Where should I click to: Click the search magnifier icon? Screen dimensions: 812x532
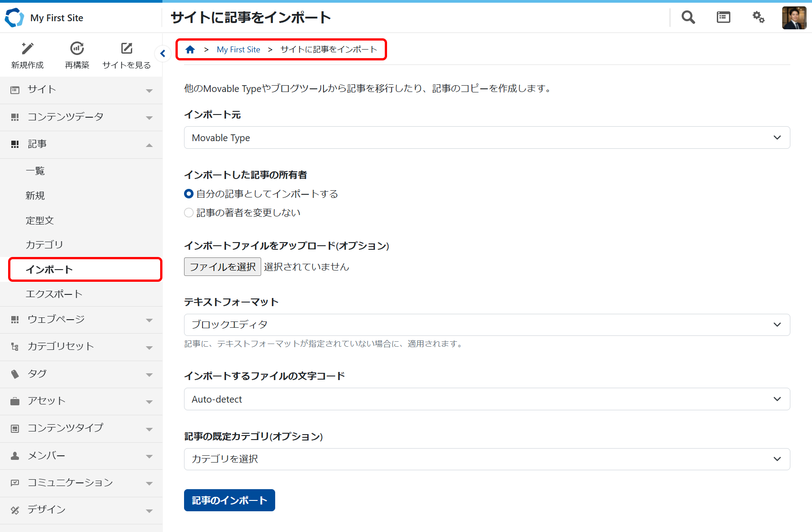pyautogui.click(x=688, y=18)
